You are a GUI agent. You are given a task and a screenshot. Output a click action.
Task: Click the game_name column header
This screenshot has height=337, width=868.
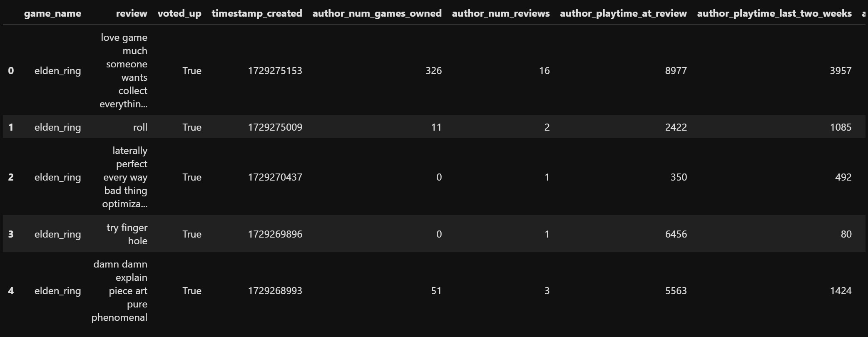[x=52, y=13]
